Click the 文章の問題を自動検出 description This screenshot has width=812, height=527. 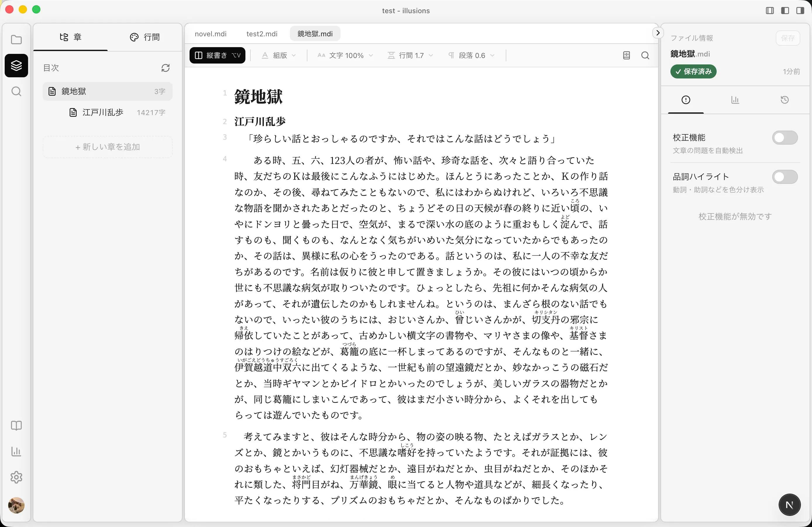(708, 150)
